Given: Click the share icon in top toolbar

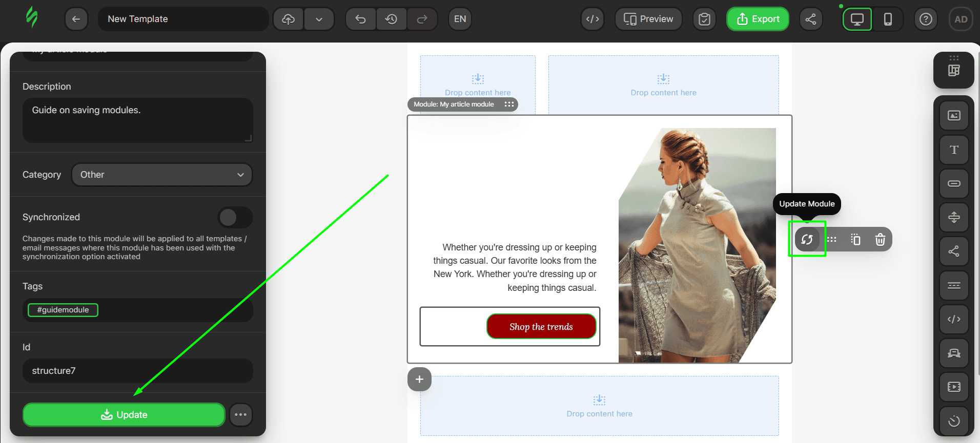Looking at the screenshot, I should pyautogui.click(x=810, y=19).
